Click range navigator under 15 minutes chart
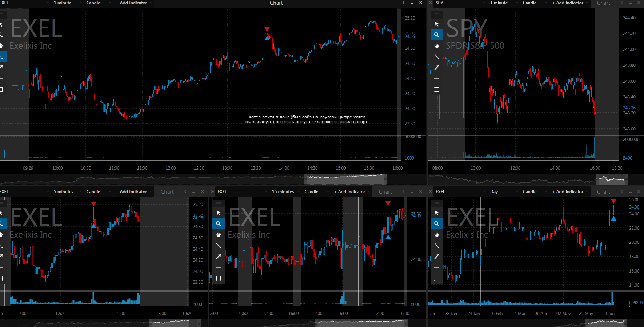Screen dimensions: 644x327 pyautogui.click(x=361, y=323)
